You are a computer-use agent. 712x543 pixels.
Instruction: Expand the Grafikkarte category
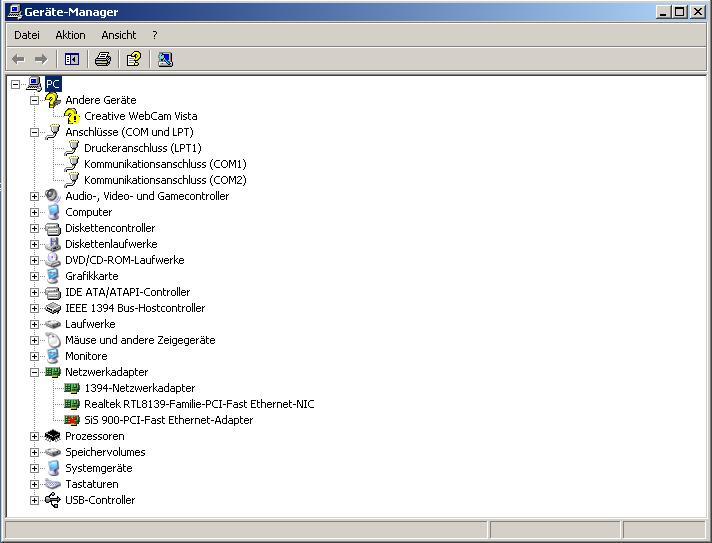tap(34, 276)
